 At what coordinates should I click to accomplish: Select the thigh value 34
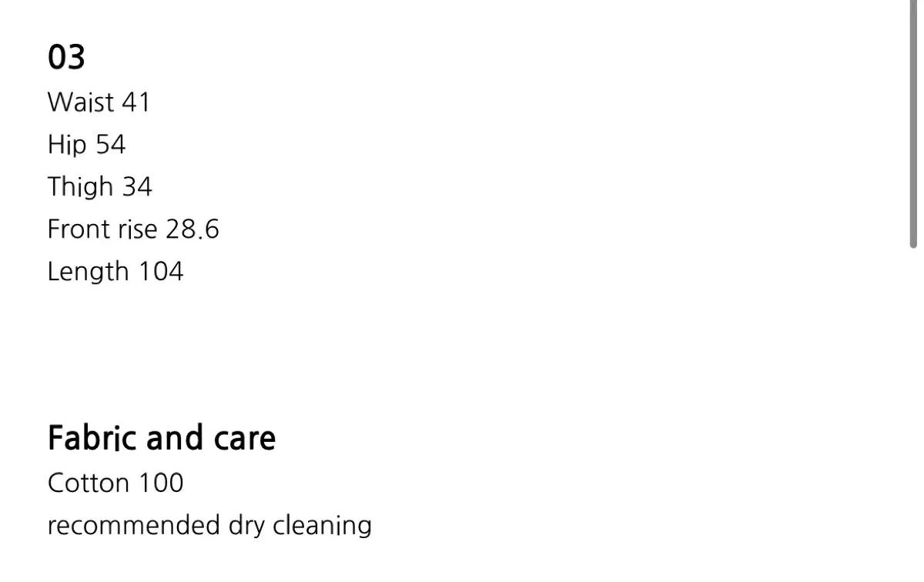pos(137,187)
